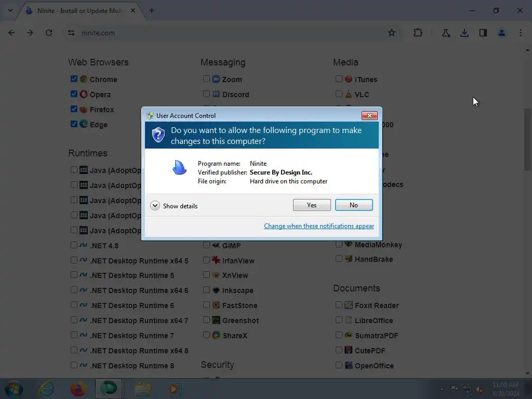Click the IrfanView icon

click(216, 260)
